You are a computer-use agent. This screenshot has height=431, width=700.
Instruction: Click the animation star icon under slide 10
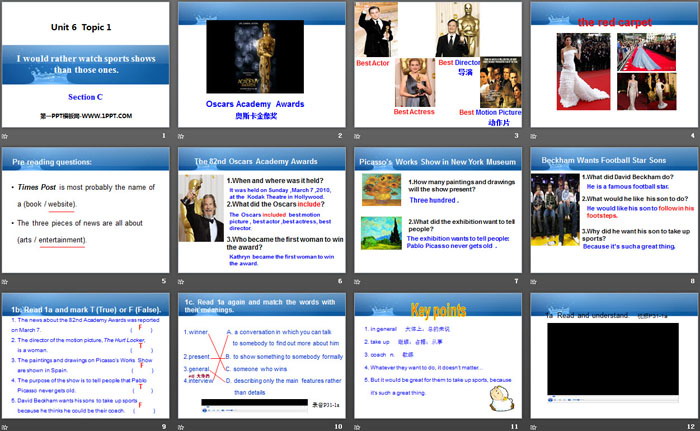click(x=181, y=427)
